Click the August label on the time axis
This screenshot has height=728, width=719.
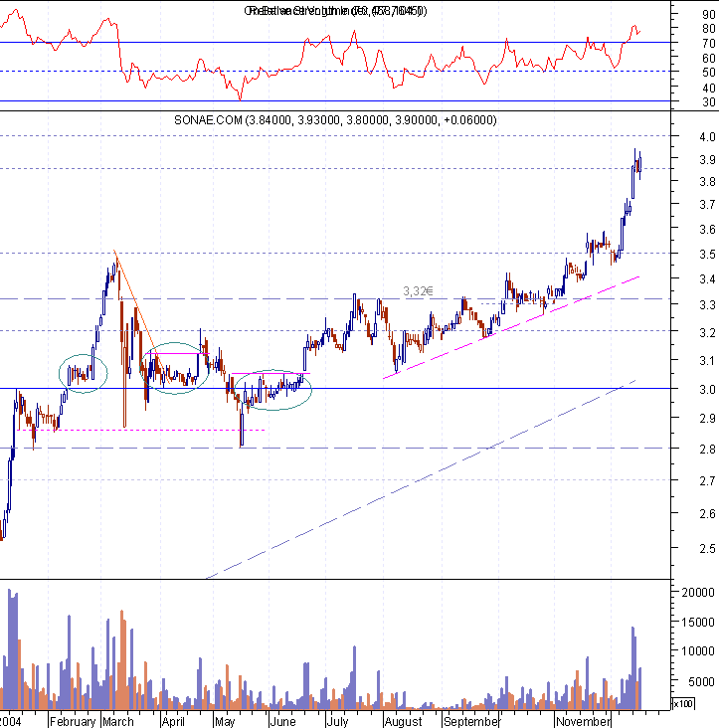tap(404, 721)
